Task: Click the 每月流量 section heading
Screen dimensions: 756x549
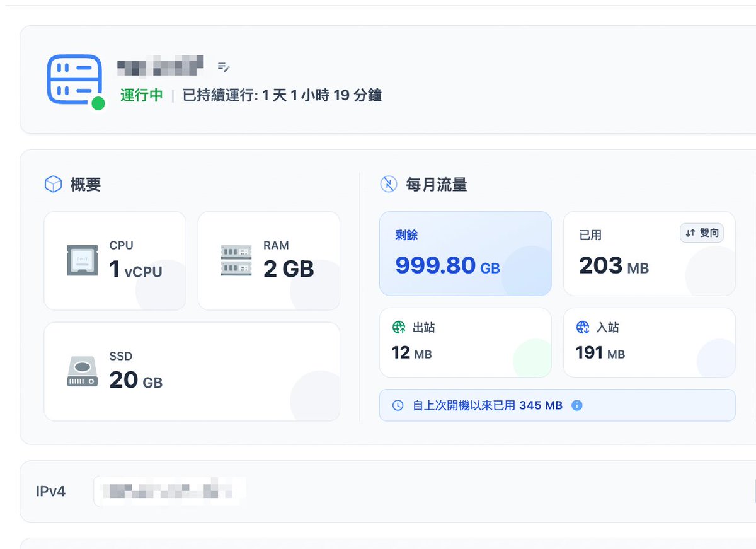Action: coord(437,185)
